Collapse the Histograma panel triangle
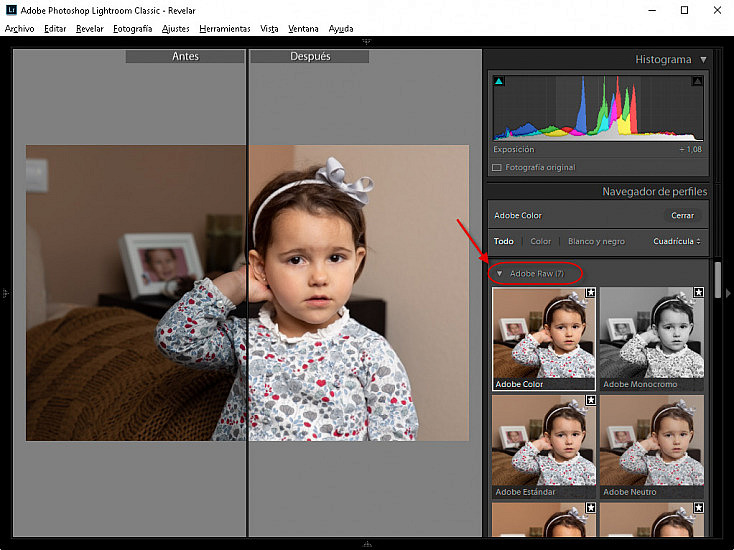 point(703,59)
